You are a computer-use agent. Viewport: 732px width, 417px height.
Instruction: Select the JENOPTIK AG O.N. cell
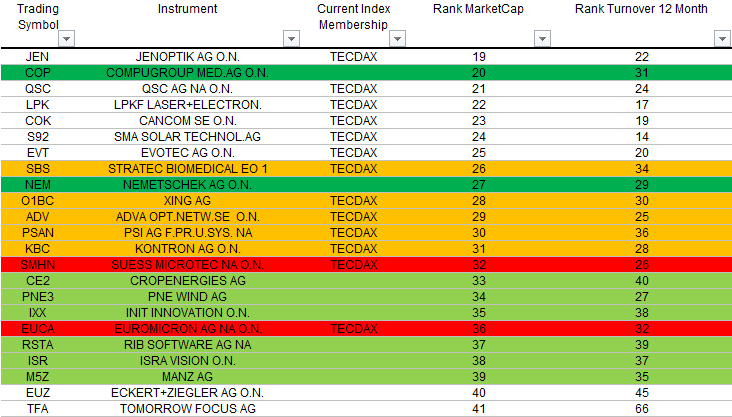187,57
